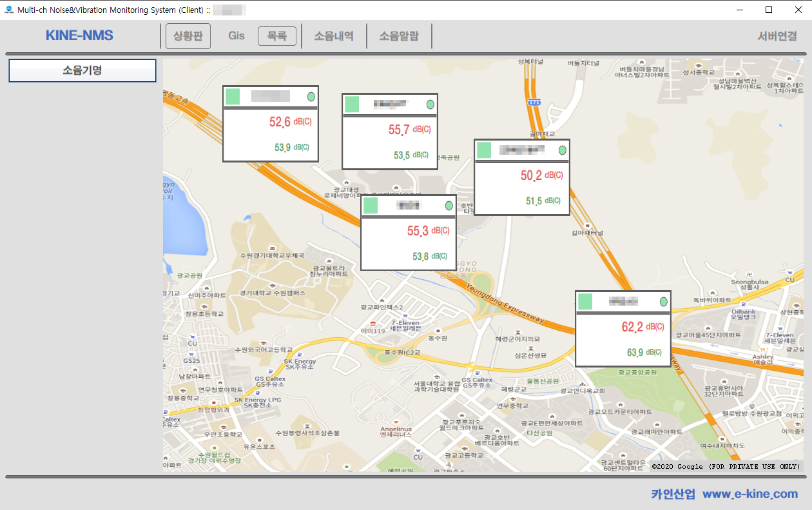Click the Seongbulsa 성불사 marker on the map
The width and height of the screenshot is (812, 510).
(749, 281)
